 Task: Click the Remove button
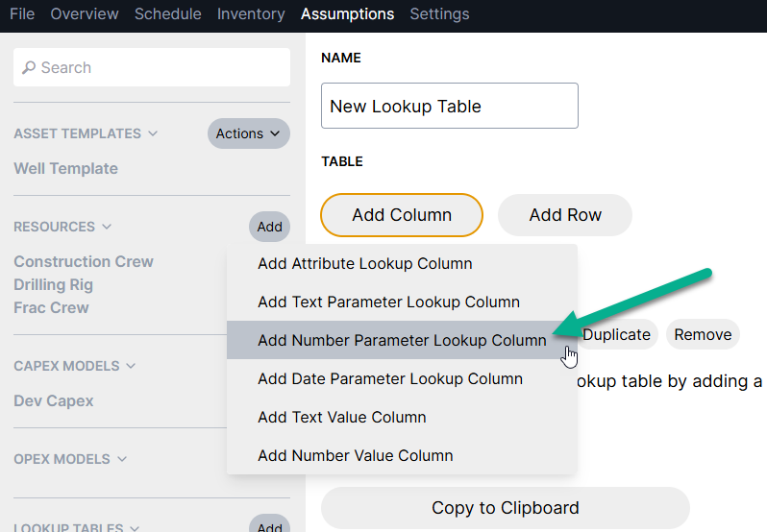tap(703, 334)
